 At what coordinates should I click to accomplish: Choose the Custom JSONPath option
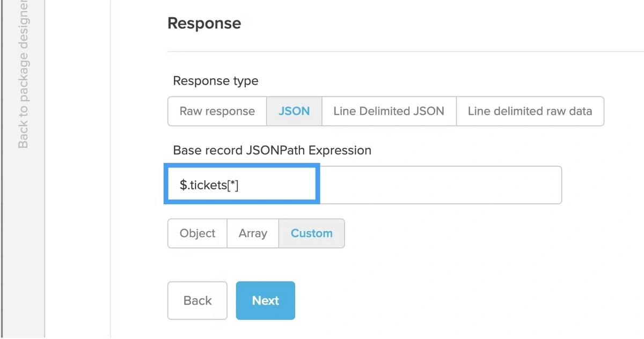click(311, 233)
